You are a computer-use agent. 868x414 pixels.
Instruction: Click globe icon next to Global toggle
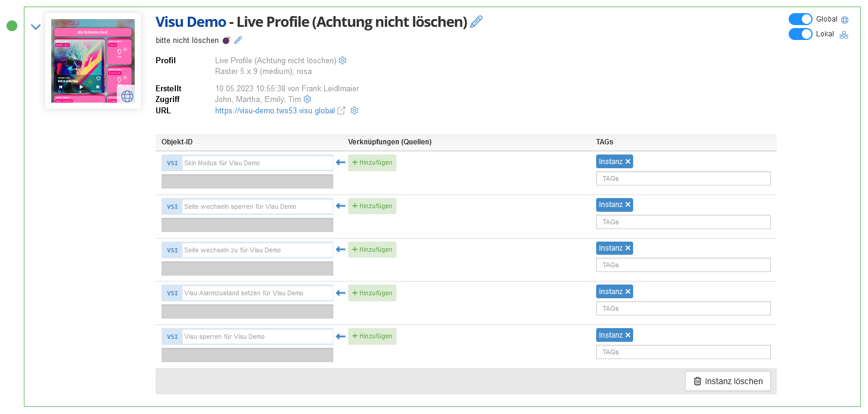click(844, 20)
